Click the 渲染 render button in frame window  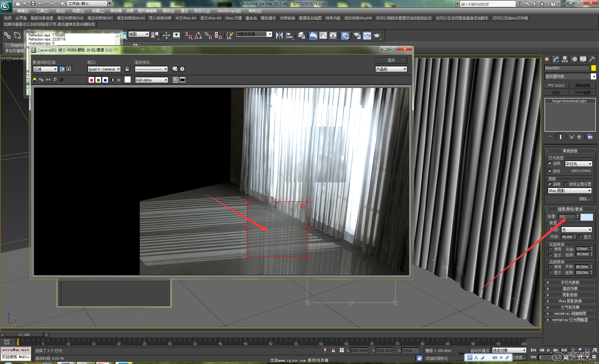point(391,60)
